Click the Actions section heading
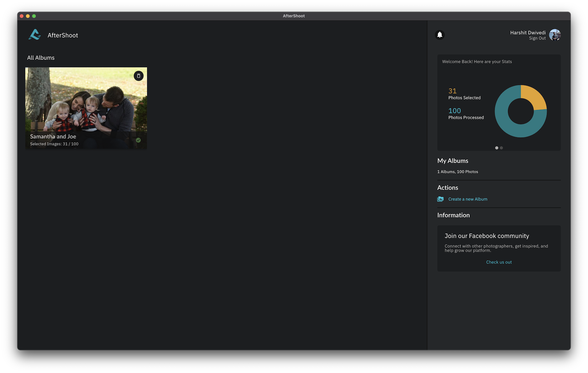 tap(448, 188)
